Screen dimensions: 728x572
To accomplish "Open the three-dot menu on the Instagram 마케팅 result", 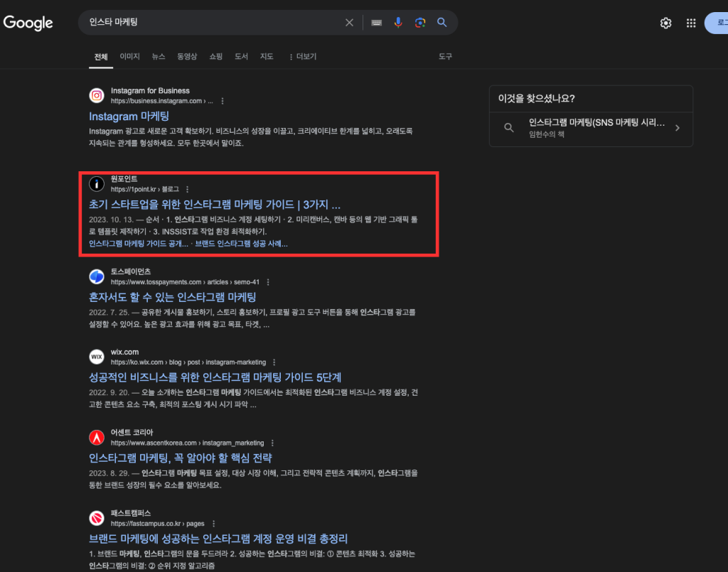I will [223, 100].
